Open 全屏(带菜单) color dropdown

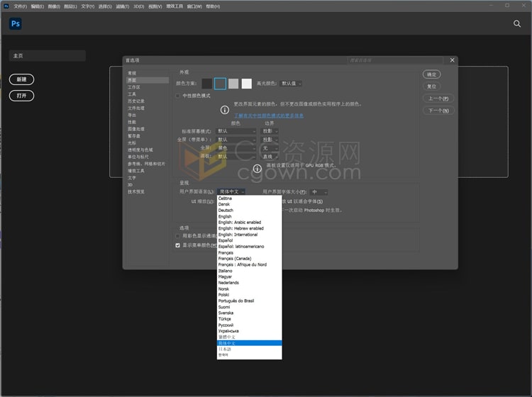(235, 140)
